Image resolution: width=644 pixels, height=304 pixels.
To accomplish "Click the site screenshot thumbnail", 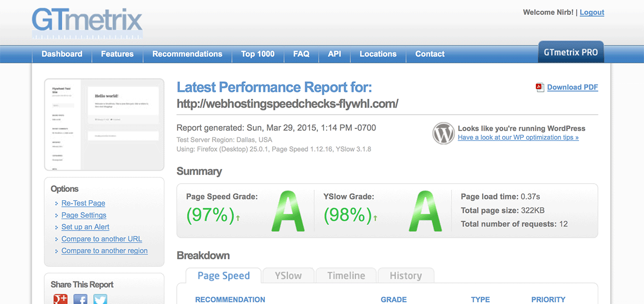I will [x=104, y=125].
